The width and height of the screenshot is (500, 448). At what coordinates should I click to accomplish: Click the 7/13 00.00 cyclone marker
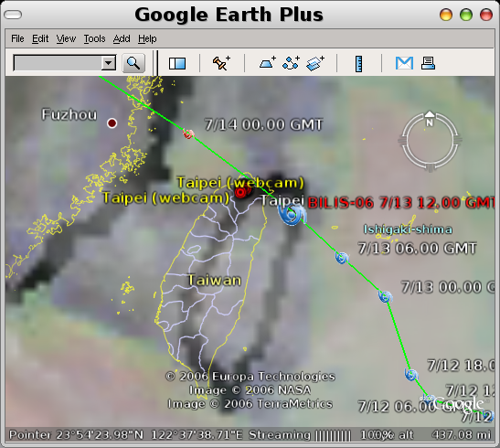point(385,296)
